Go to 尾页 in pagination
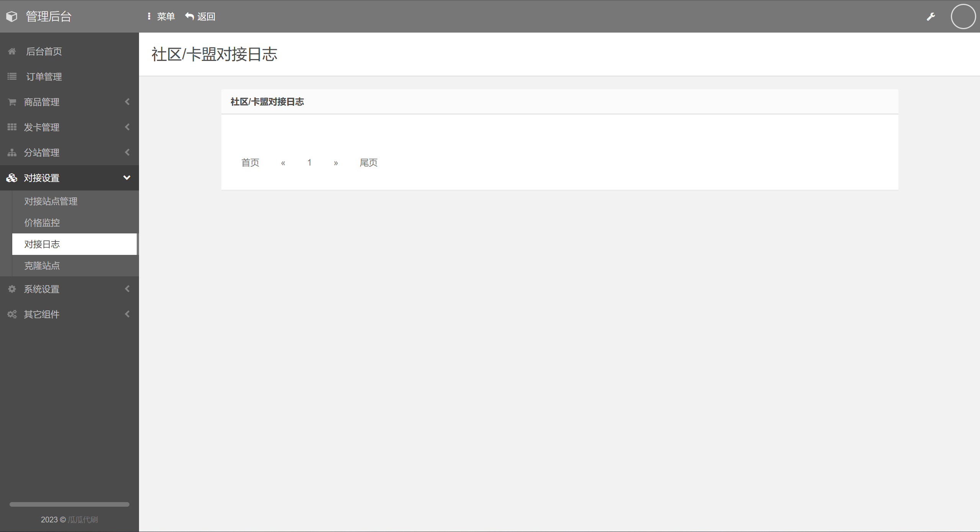980x532 pixels. pos(368,163)
